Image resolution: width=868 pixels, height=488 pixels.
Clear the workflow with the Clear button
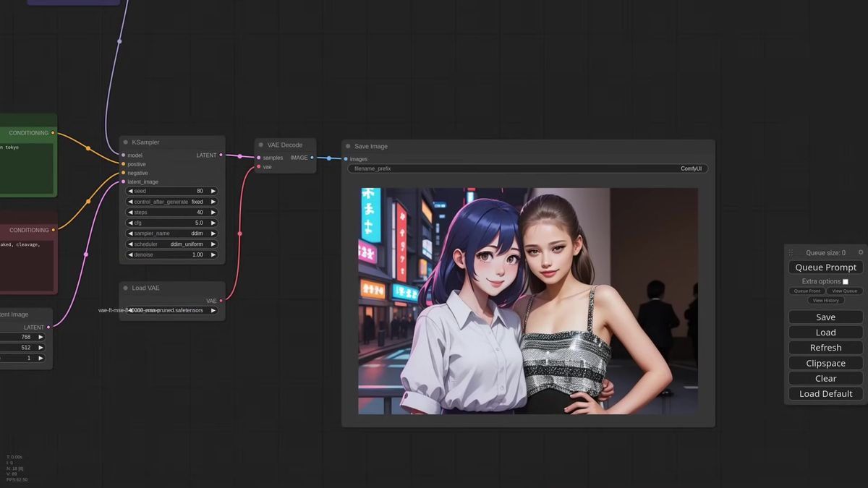tap(825, 378)
